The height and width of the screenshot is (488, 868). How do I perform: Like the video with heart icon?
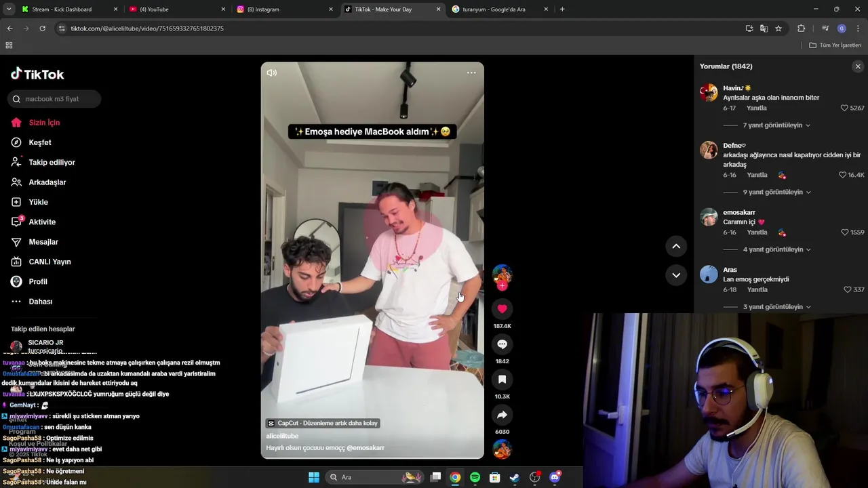pos(502,308)
